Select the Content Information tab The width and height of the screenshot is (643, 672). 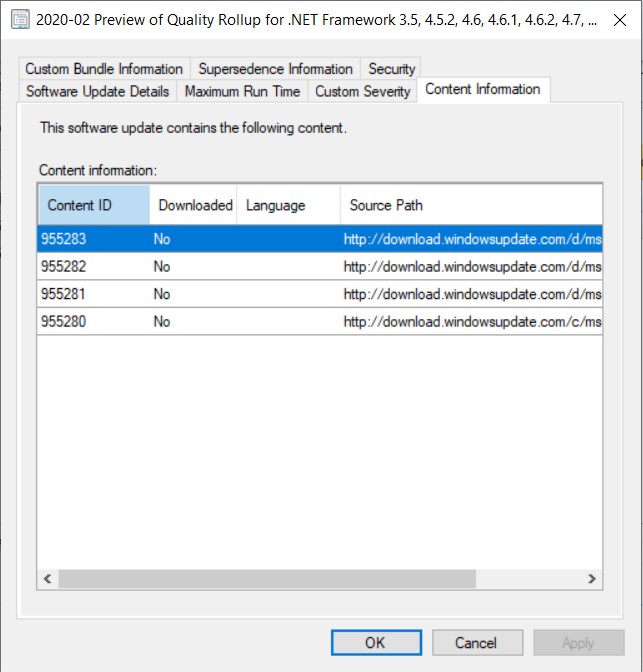point(482,89)
